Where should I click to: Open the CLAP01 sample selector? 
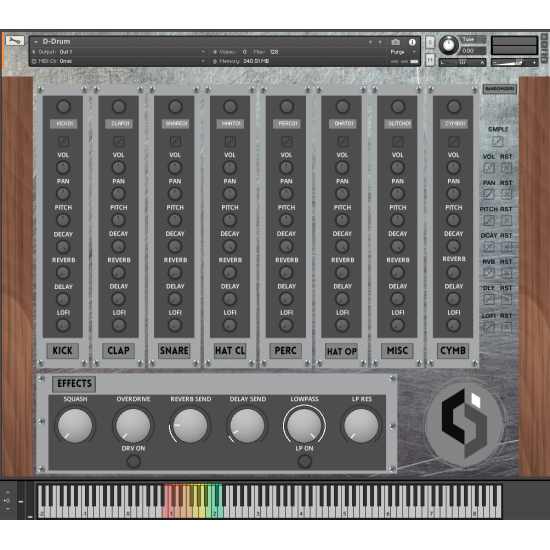tap(119, 123)
